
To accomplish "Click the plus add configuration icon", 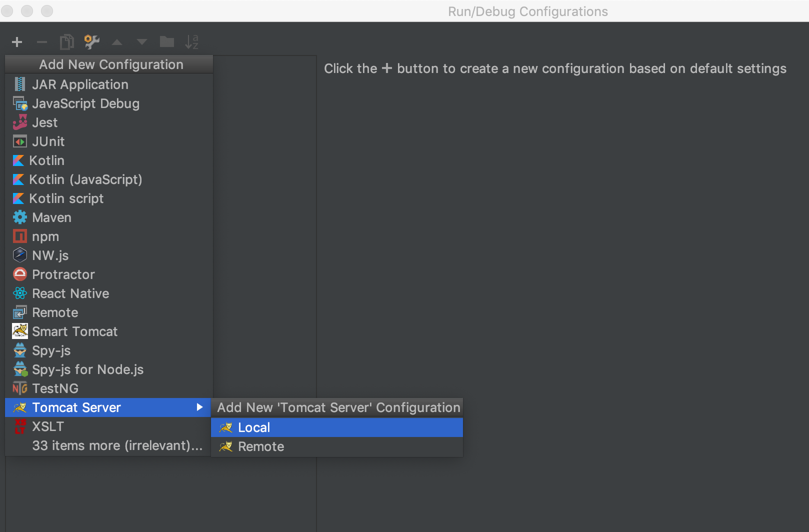I will [17, 42].
